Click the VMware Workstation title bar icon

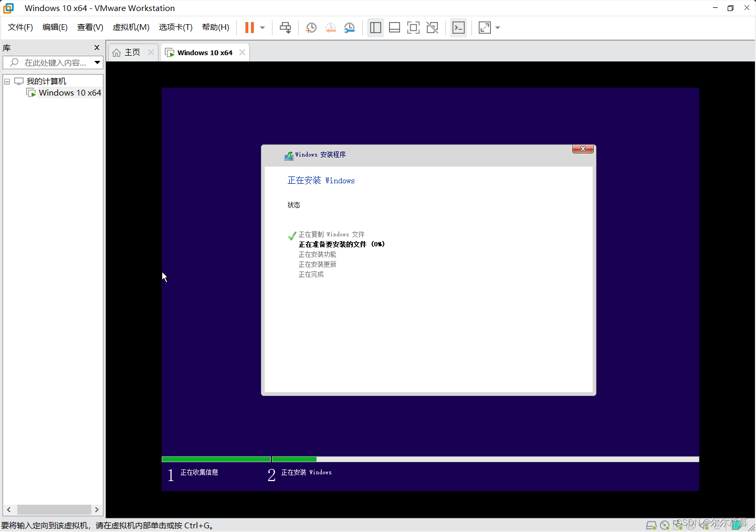[x=8, y=8]
